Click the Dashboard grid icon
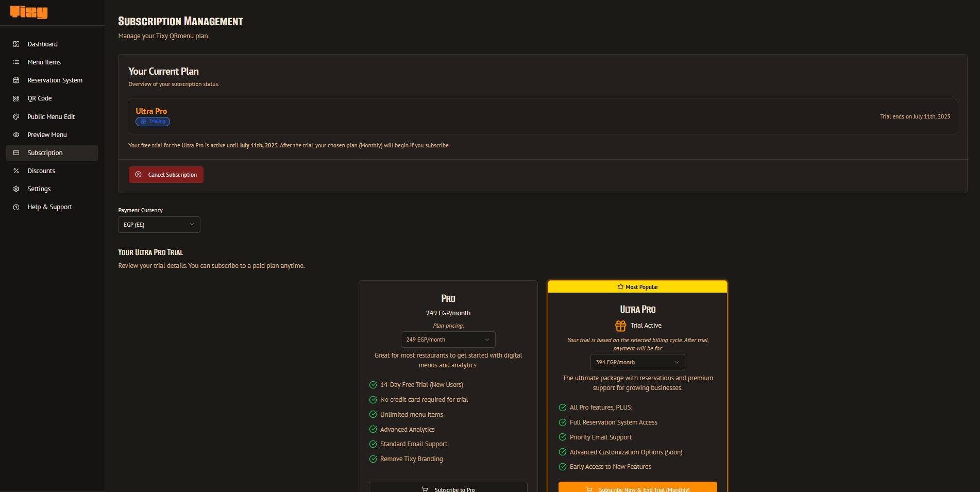The height and width of the screenshot is (492, 980). tap(16, 44)
